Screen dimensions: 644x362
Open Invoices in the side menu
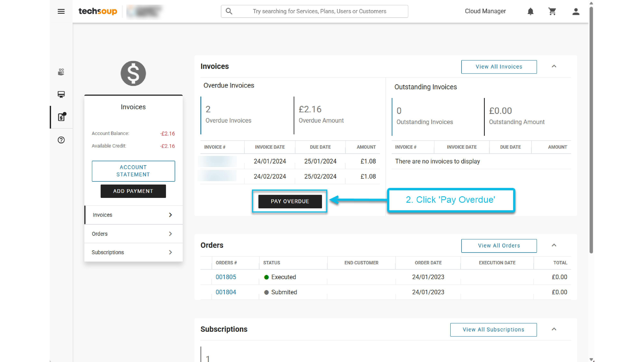[134, 215]
